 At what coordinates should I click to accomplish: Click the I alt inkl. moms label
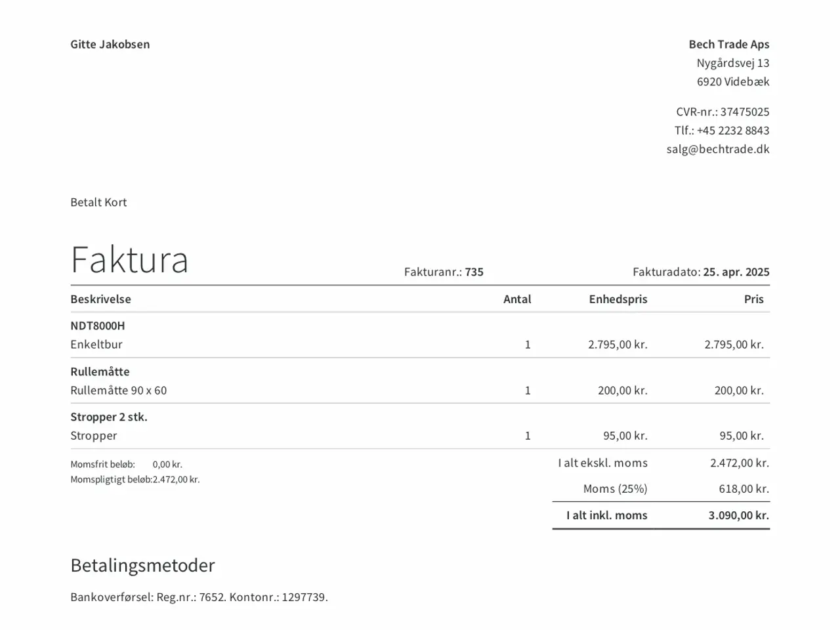(x=607, y=515)
